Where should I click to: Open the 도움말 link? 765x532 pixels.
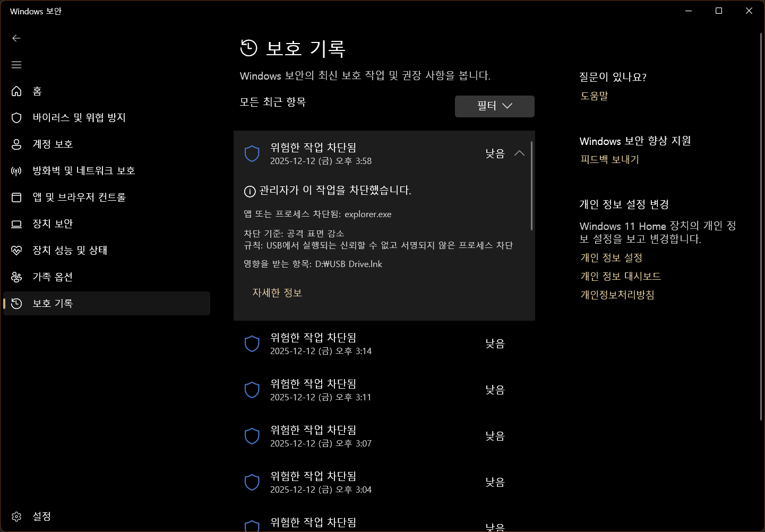click(594, 96)
